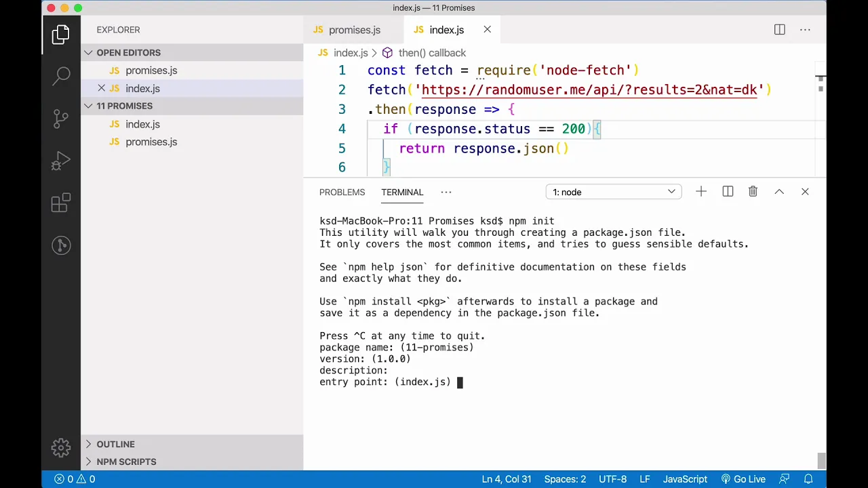868x488 pixels.
Task: Kill terminal with trash icon
Action: [x=753, y=192]
